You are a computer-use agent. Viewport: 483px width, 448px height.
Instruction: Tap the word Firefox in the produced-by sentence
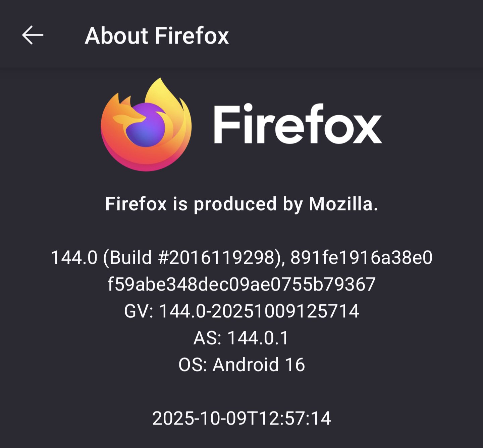[x=136, y=204]
